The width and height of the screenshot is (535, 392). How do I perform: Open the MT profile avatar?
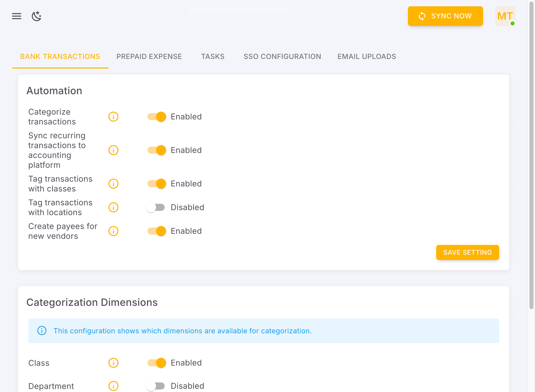pyautogui.click(x=505, y=16)
